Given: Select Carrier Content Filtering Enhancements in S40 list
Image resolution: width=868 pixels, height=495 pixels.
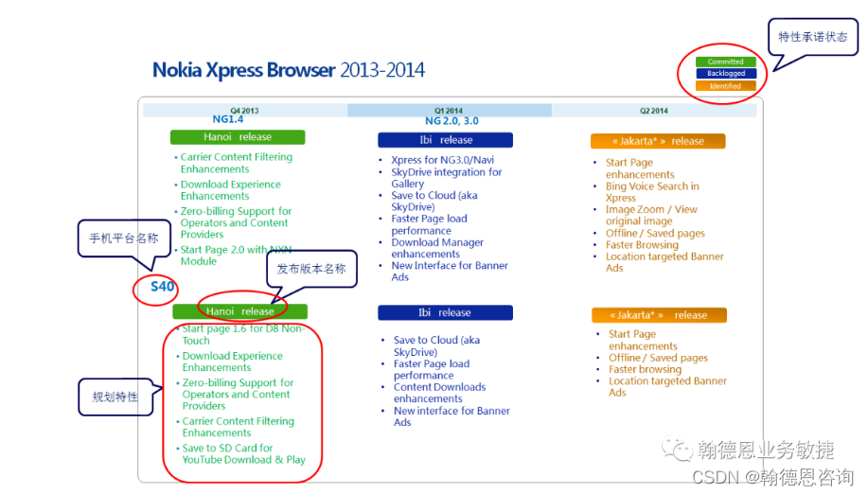Looking at the screenshot, I should click(238, 427).
